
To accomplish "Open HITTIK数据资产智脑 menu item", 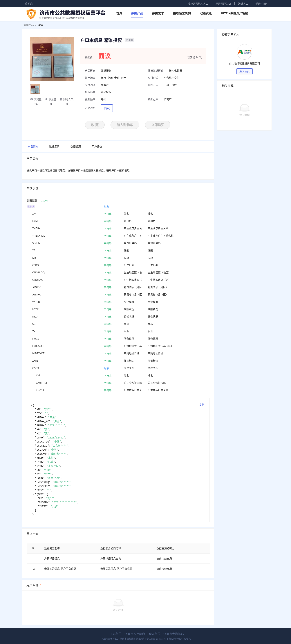I will coord(234,13).
